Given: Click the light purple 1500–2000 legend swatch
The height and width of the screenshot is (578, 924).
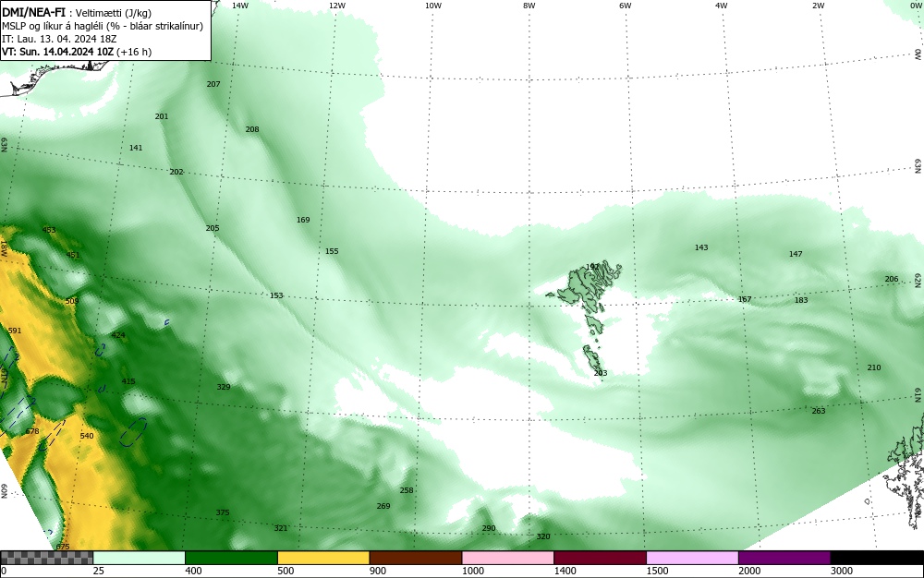Looking at the screenshot, I should (692, 558).
